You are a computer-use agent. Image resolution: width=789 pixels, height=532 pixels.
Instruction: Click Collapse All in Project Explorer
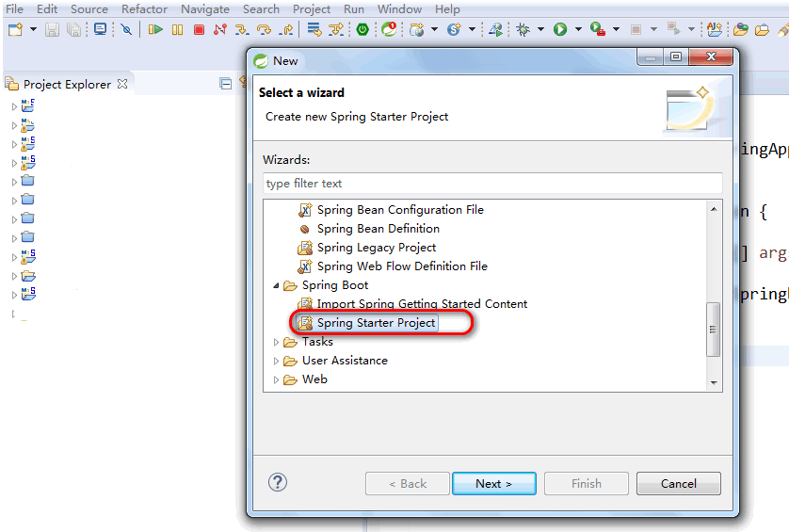[x=226, y=84]
